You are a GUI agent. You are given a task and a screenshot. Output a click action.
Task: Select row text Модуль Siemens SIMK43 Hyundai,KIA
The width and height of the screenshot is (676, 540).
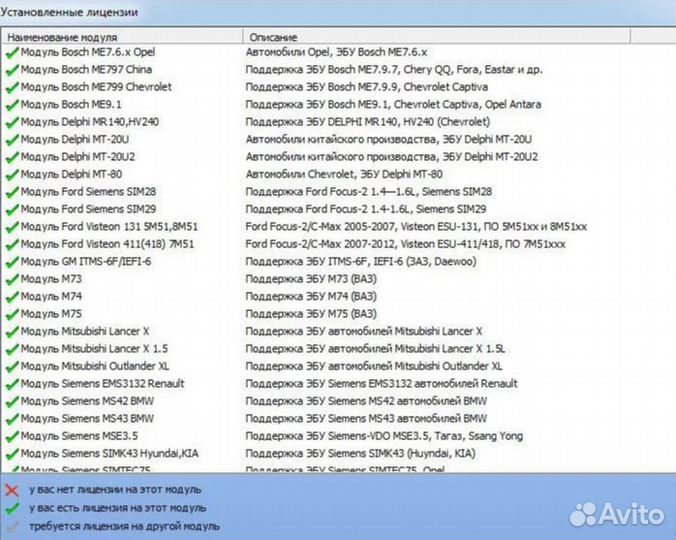(x=110, y=453)
